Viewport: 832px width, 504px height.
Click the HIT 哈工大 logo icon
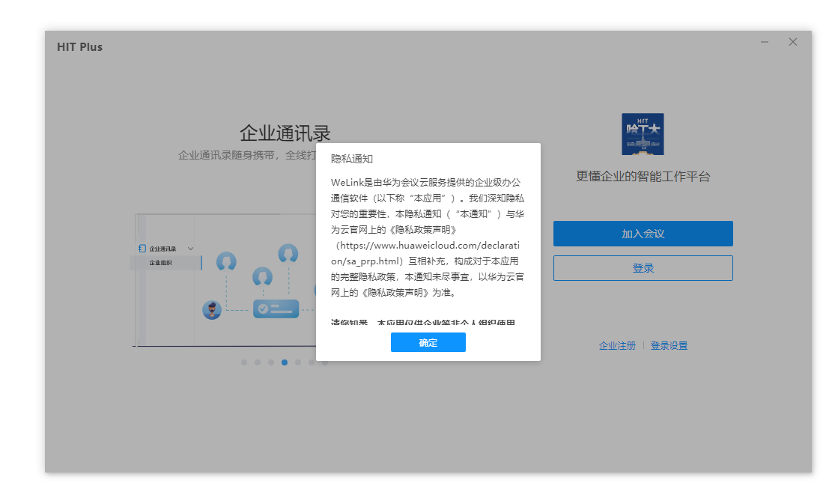click(x=643, y=134)
